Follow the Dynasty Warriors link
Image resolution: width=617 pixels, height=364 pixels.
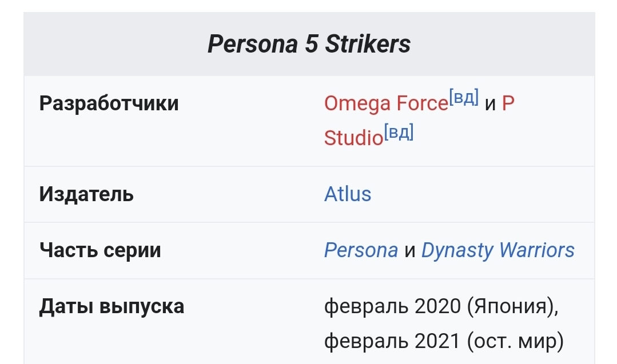(497, 250)
